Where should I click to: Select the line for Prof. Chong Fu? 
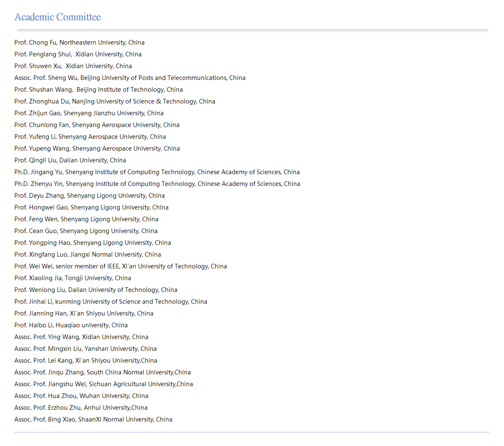click(80, 42)
